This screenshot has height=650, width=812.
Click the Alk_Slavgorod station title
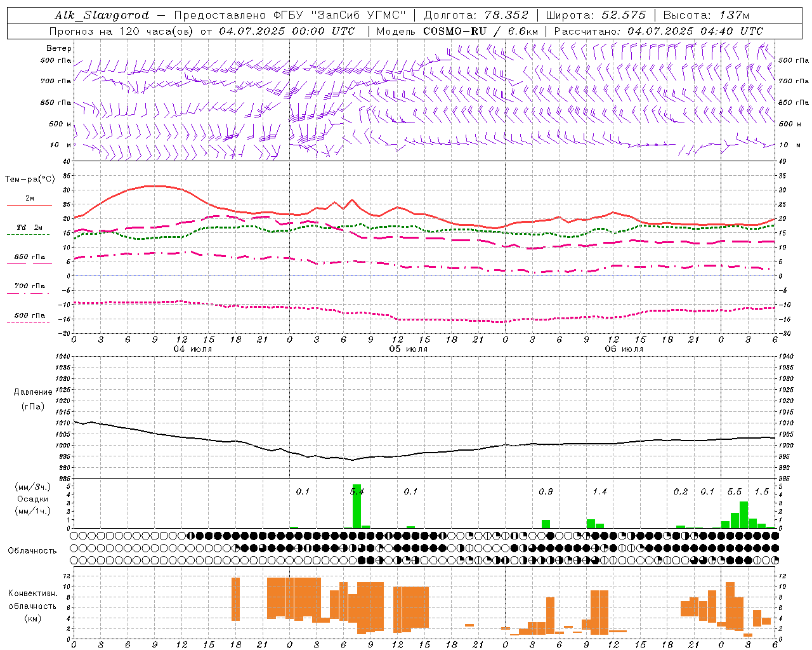coord(102,15)
